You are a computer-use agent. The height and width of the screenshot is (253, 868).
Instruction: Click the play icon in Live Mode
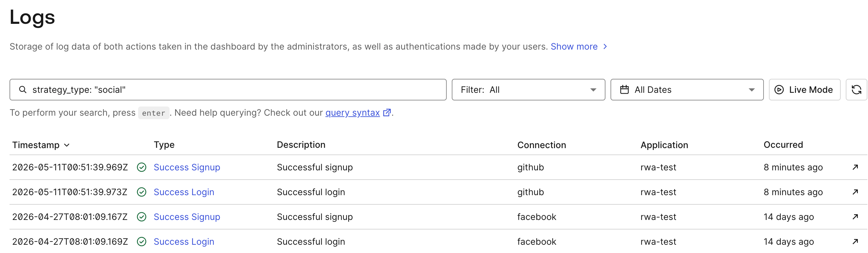[779, 90]
